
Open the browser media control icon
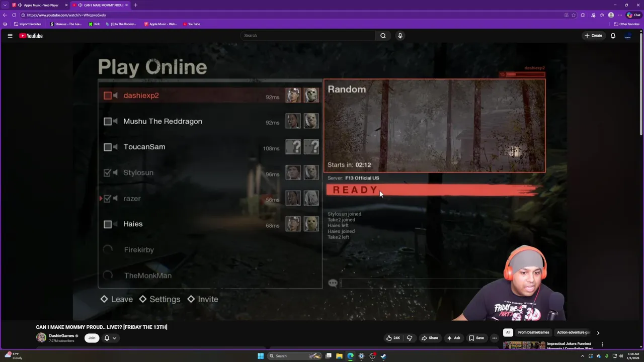pos(593,15)
